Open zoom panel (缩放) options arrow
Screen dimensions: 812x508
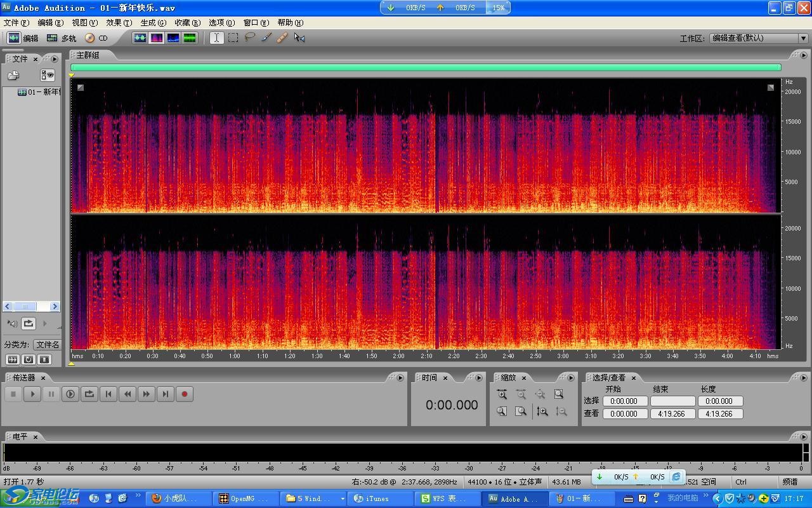point(571,378)
